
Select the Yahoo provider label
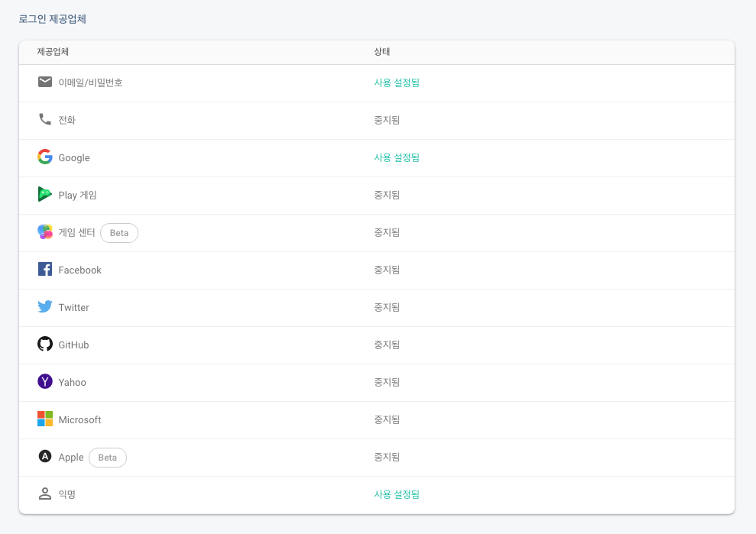coord(72,383)
